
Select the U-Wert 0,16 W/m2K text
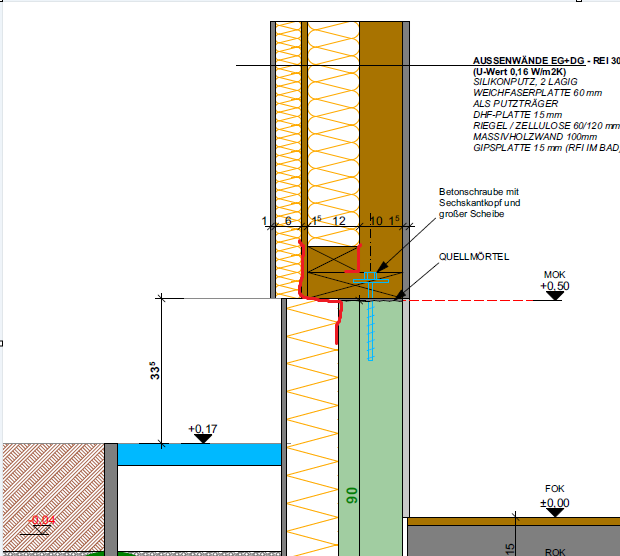[x=519, y=73]
